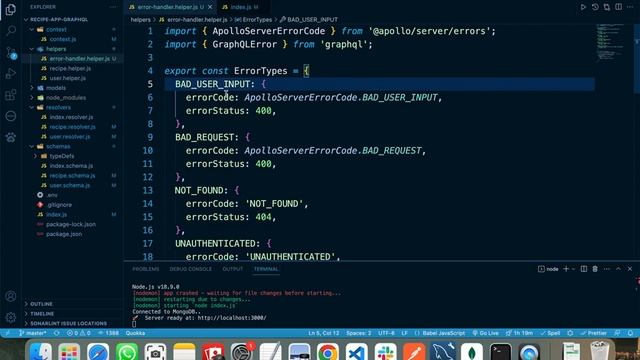Screen dimensions: 640x360
Task: Open the launch profile dropdown next to node
Action: coord(573,269)
